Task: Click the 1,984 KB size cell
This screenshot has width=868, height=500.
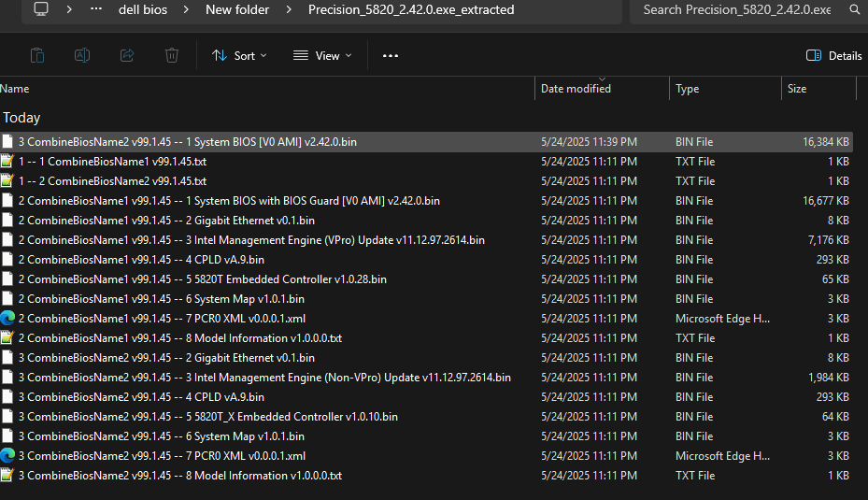Action: pyautogui.click(x=828, y=377)
